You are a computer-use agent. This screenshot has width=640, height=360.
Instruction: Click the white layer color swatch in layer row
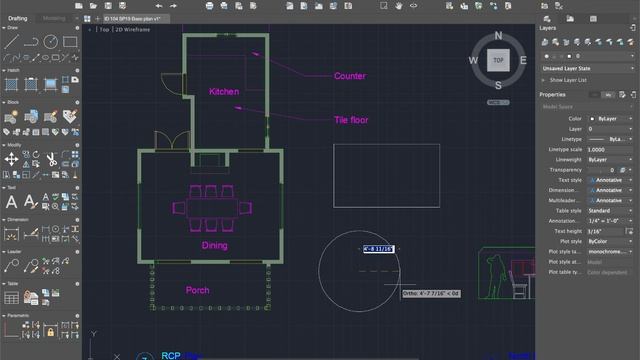[569, 56]
